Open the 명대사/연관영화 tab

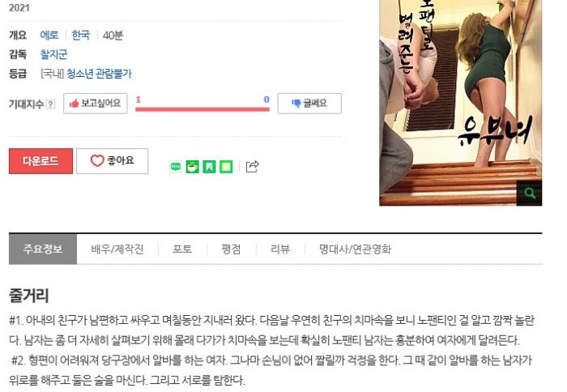pyautogui.click(x=355, y=249)
